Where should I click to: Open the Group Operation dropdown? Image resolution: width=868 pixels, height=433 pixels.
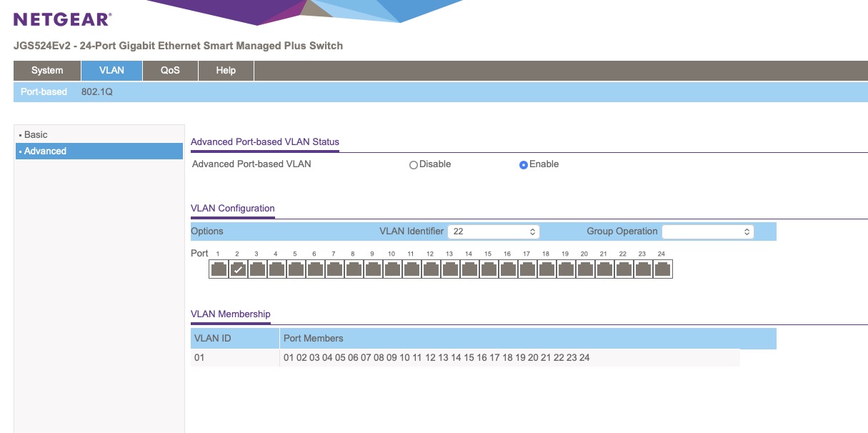click(x=707, y=232)
